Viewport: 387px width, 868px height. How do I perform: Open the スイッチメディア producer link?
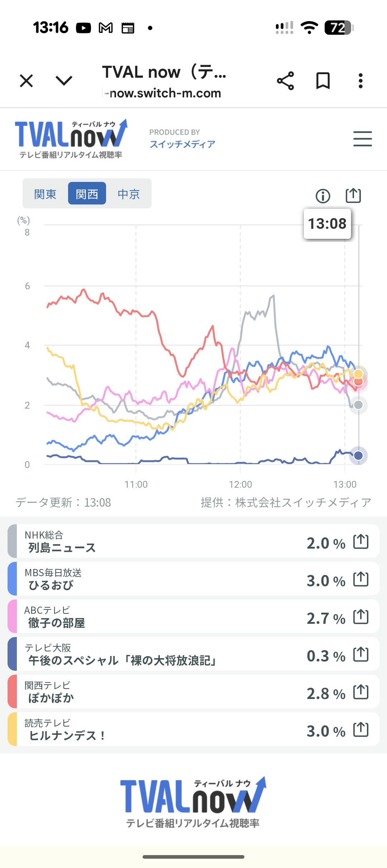182,144
